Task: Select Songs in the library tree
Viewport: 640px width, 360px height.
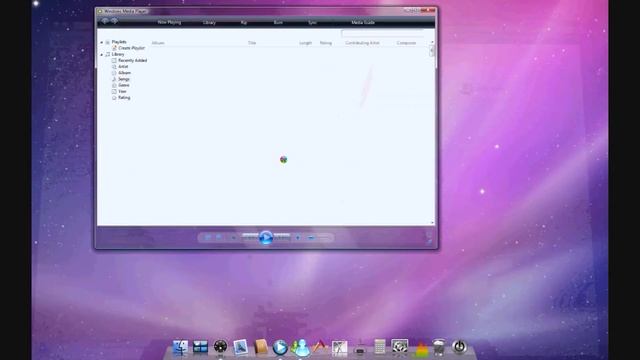Action: tap(124, 79)
